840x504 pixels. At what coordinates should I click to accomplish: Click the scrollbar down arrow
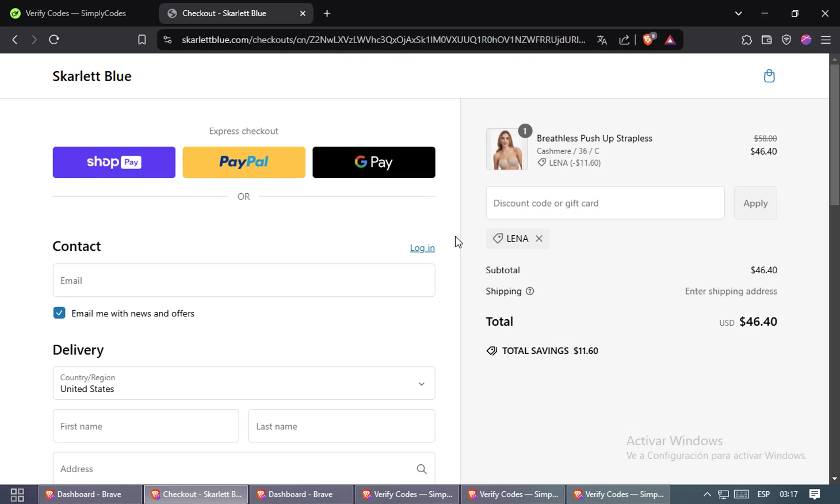coord(834,479)
